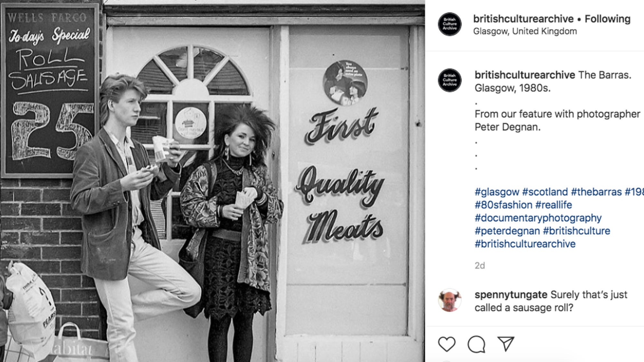Open Glasgow, United Kingdom location link
The height and width of the screenshot is (362, 644).
[x=525, y=31]
